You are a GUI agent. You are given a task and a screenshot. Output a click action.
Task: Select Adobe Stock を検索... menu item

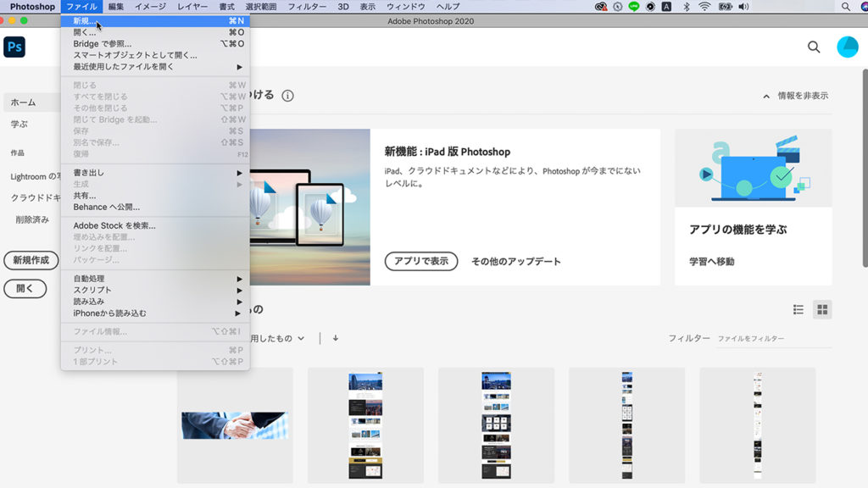(x=156, y=225)
